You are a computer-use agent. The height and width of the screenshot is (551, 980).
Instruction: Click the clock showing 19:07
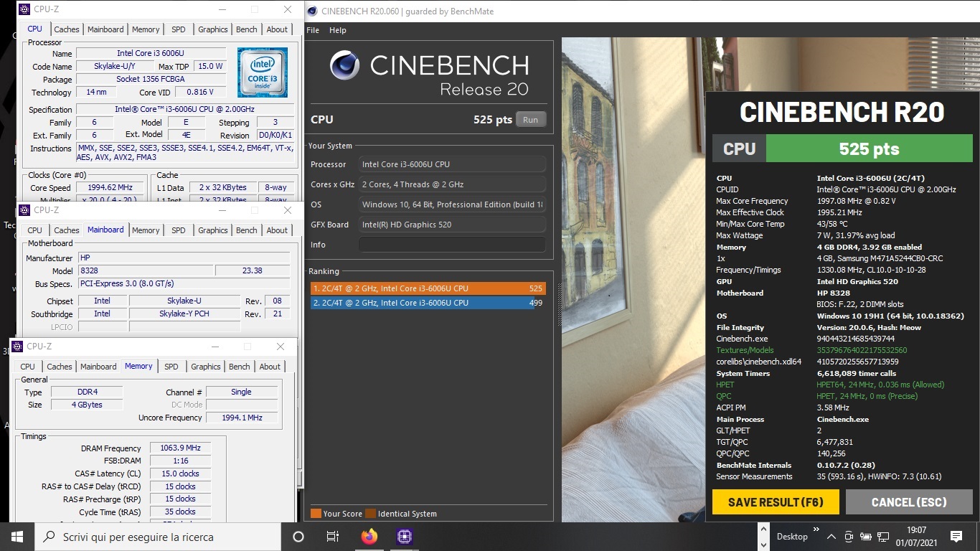916,531
